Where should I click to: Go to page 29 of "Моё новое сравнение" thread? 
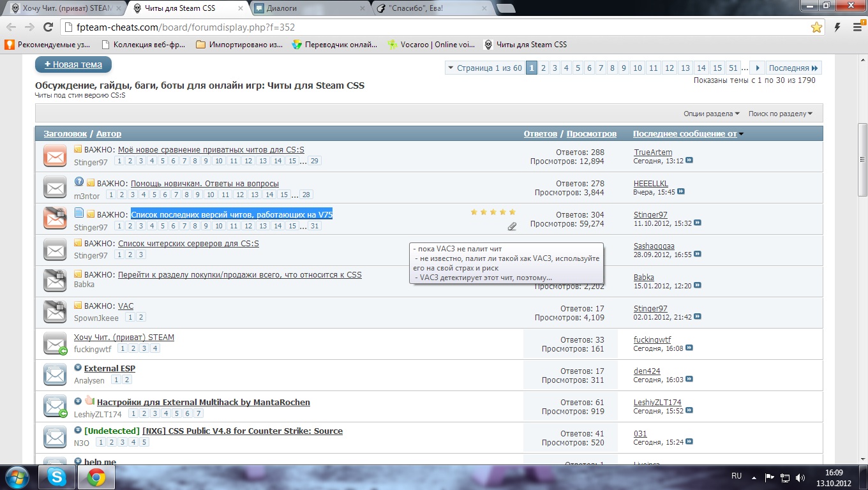(315, 161)
